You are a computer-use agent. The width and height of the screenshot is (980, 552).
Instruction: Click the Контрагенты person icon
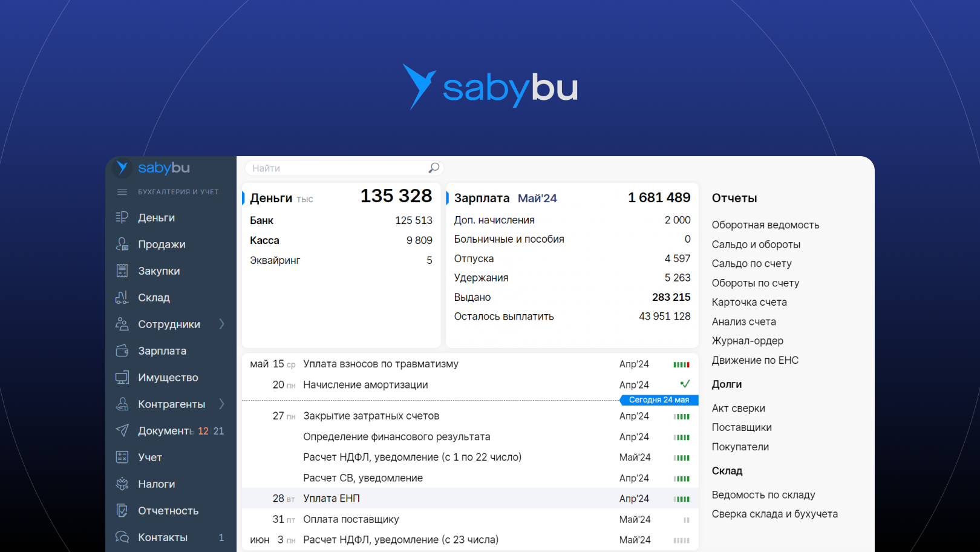click(122, 404)
